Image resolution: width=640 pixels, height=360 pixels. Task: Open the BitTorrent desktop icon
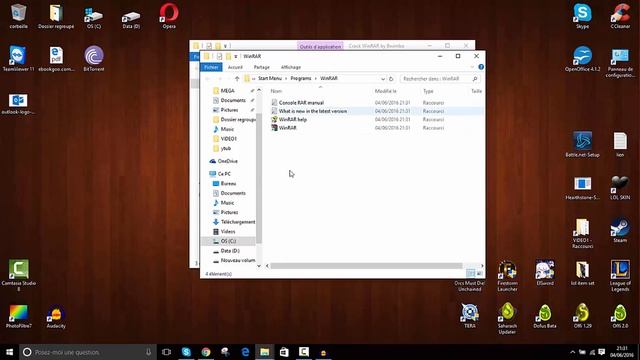(x=94, y=59)
